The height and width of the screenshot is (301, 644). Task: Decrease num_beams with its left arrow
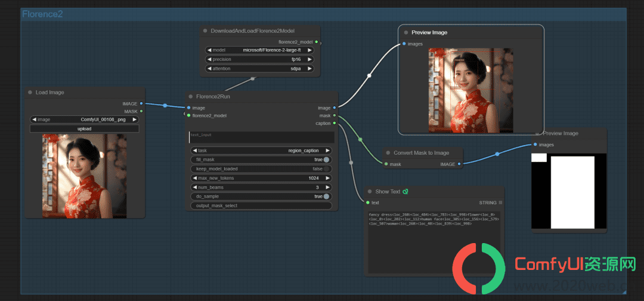(x=194, y=188)
